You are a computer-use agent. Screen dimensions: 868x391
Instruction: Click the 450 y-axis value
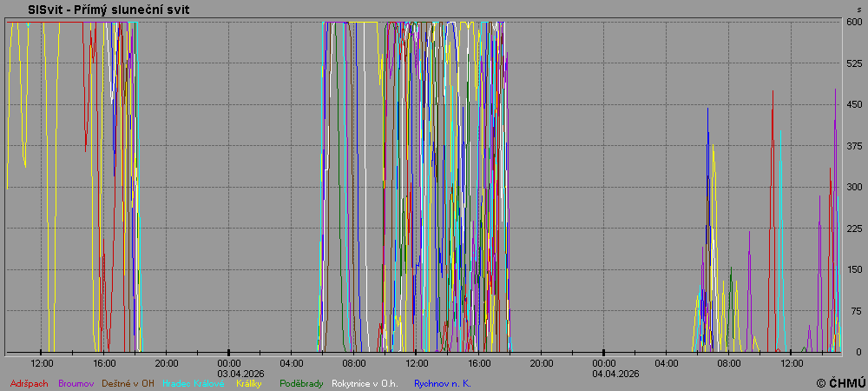point(854,104)
